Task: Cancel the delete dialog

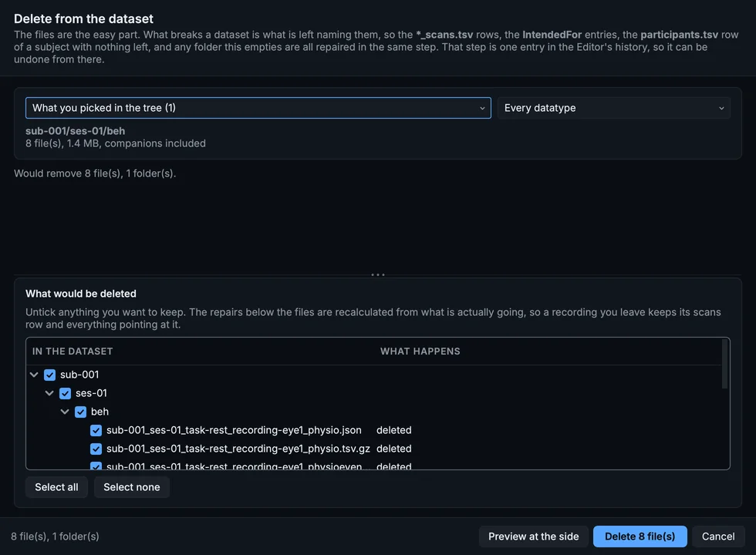Action: 718,536
